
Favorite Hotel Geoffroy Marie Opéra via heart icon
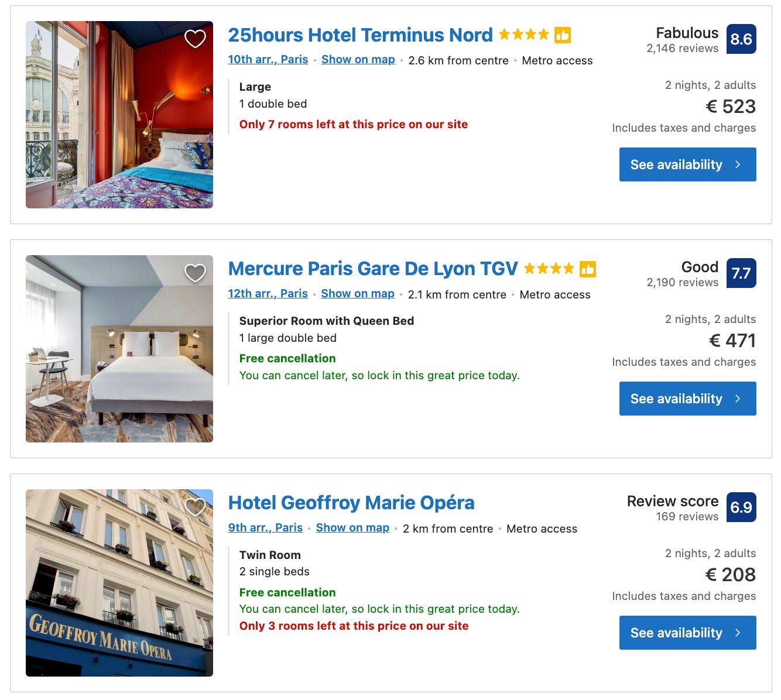195,507
